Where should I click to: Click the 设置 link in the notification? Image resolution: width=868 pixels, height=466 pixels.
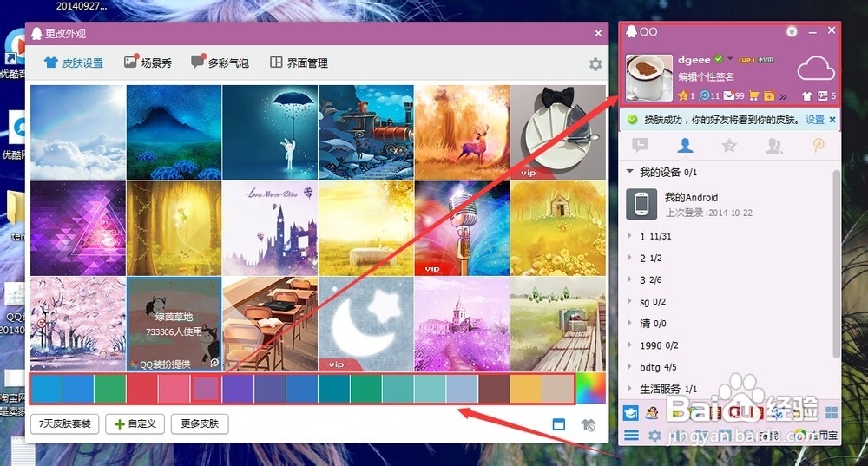point(814,120)
